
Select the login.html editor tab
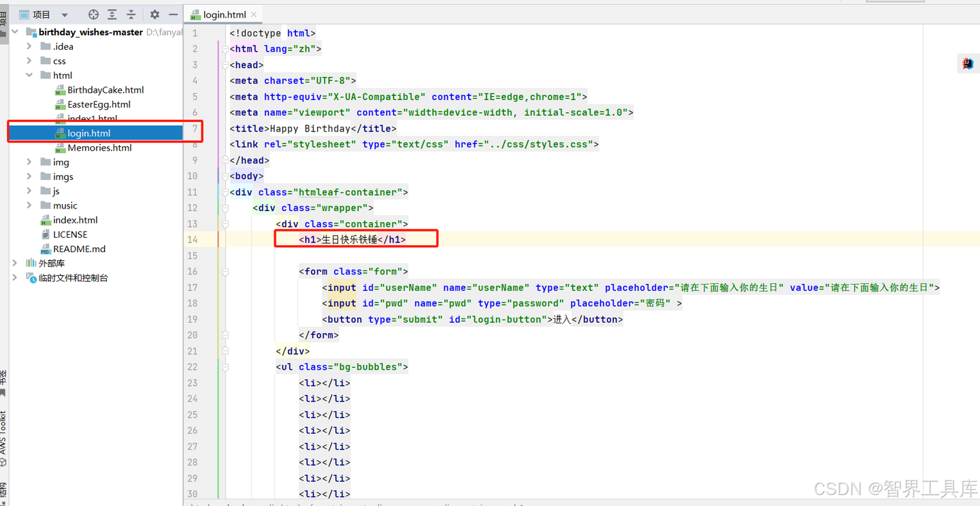coord(225,14)
